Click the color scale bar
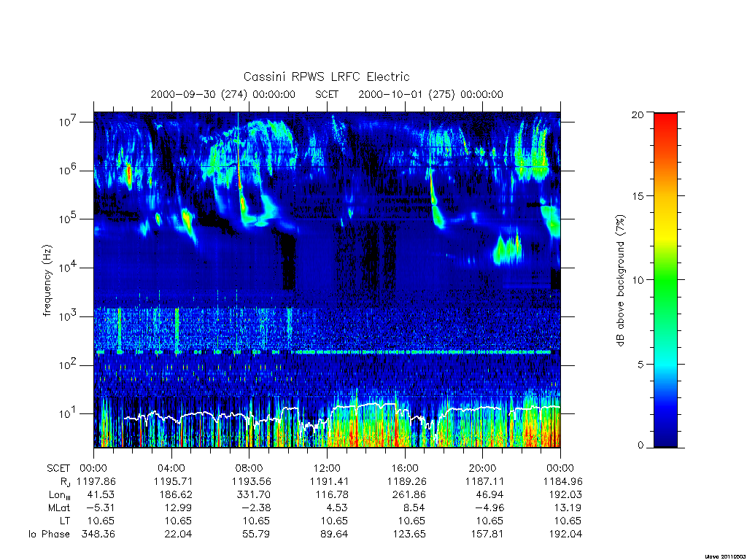The width and height of the screenshot is (747, 560). click(665, 280)
